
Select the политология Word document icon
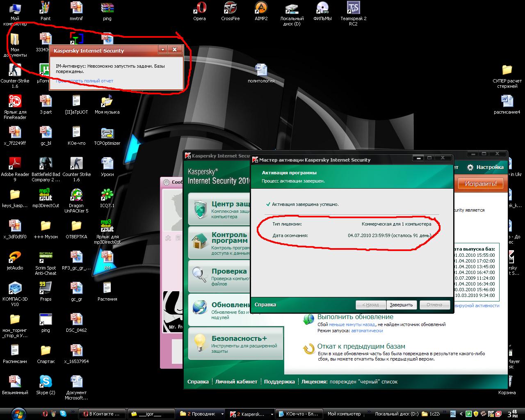point(261,73)
